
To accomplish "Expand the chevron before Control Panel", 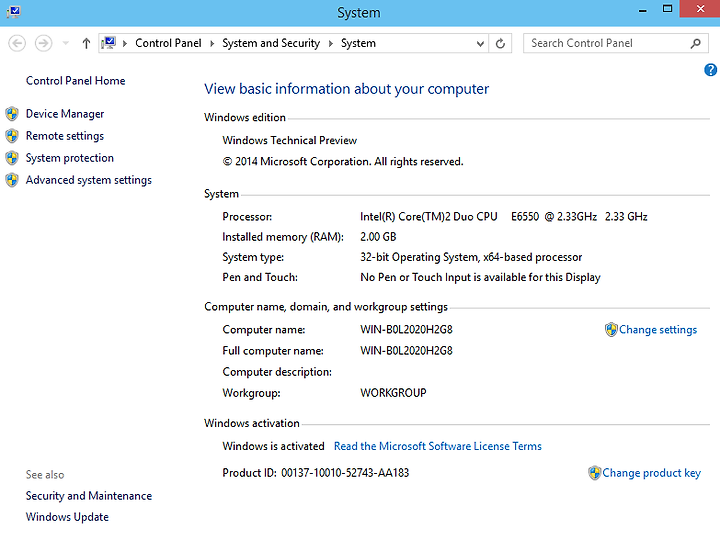I will pyautogui.click(x=124, y=43).
